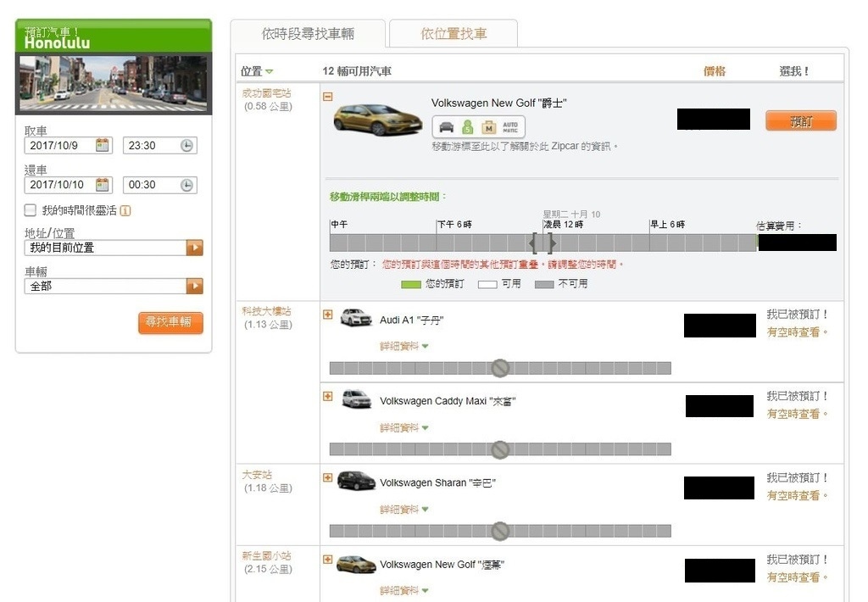Expand the Audi A1 entry

pos(328,315)
